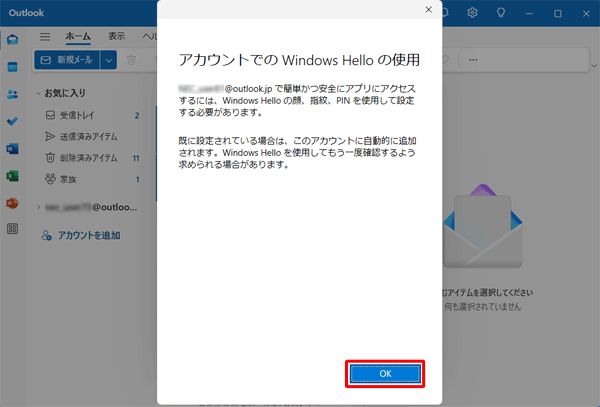
Task: Launch PowerPoint from the sidebar
Action: [13, 203]
